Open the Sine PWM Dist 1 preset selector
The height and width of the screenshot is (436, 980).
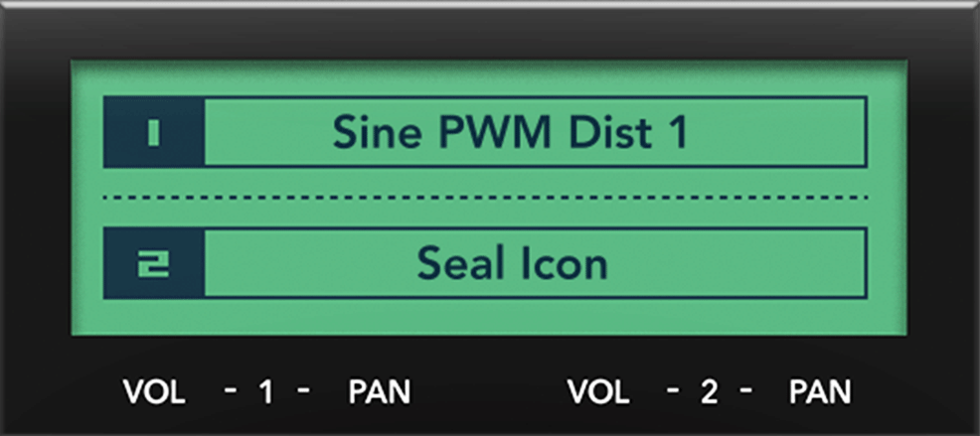click(535, 132)
